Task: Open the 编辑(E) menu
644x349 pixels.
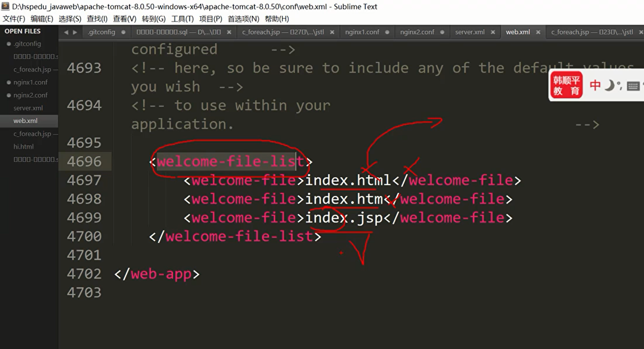Action: [x=42, y=19]
